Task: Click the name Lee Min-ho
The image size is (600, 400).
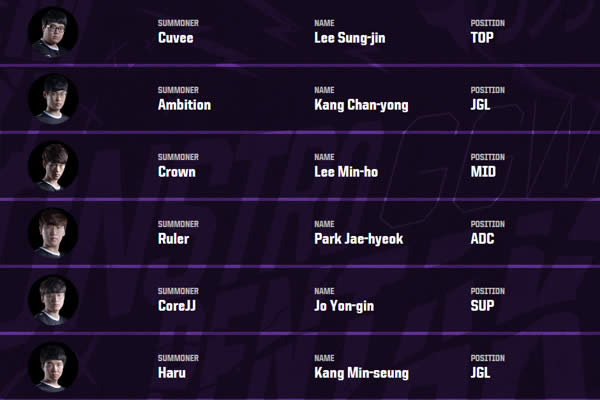Action: point(345,172)
